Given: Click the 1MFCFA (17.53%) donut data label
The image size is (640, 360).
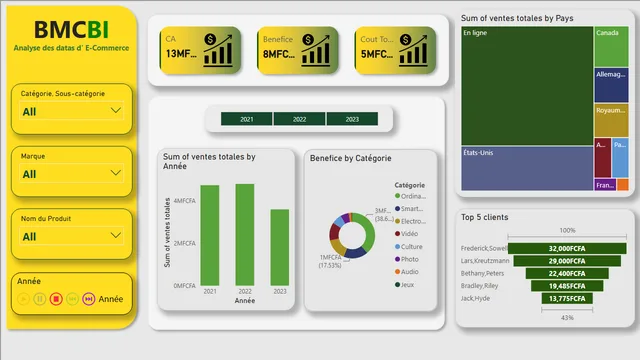Looking at the screenshot, I should click(x=330, y=261).
